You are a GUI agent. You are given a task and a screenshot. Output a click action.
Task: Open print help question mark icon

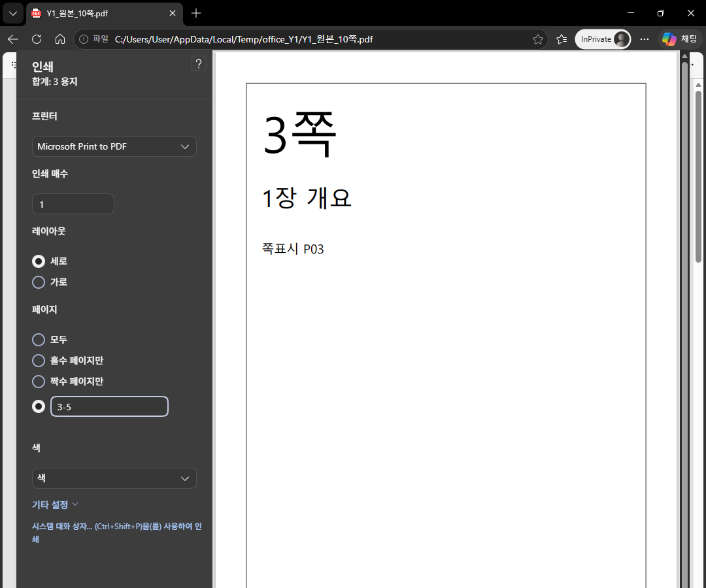[199, 63]
